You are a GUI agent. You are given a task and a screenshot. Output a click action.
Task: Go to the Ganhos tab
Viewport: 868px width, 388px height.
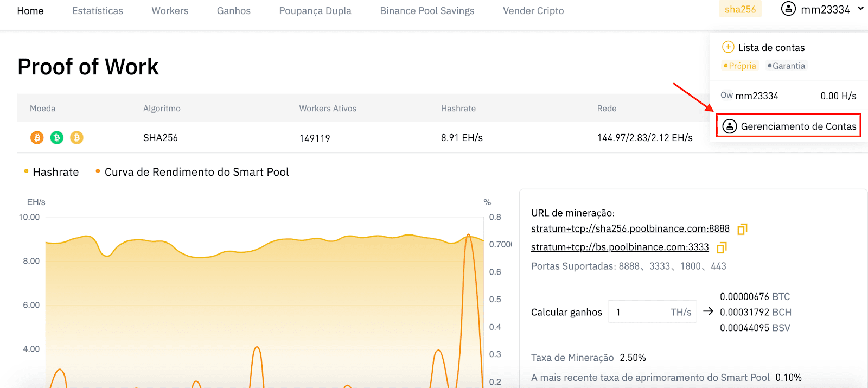[x=234, y=11]
